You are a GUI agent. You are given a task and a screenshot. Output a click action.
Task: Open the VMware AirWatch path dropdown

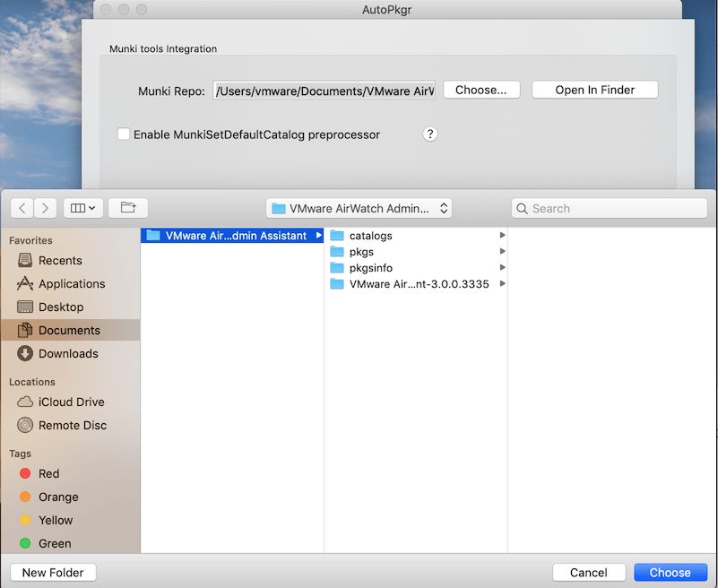tap(359, 208)
